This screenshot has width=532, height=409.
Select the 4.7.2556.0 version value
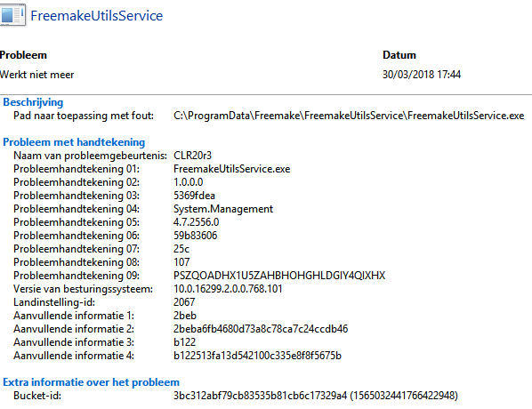tap(196, 222)
